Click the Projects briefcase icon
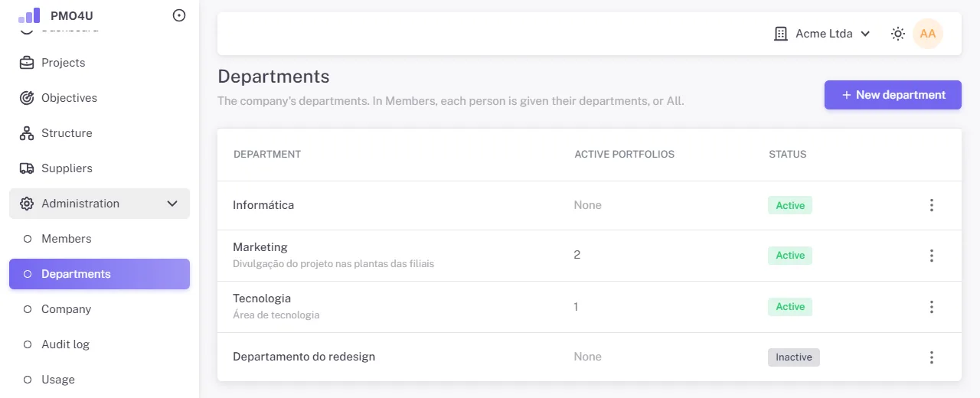The image size is (980, 398). [27, 63]
